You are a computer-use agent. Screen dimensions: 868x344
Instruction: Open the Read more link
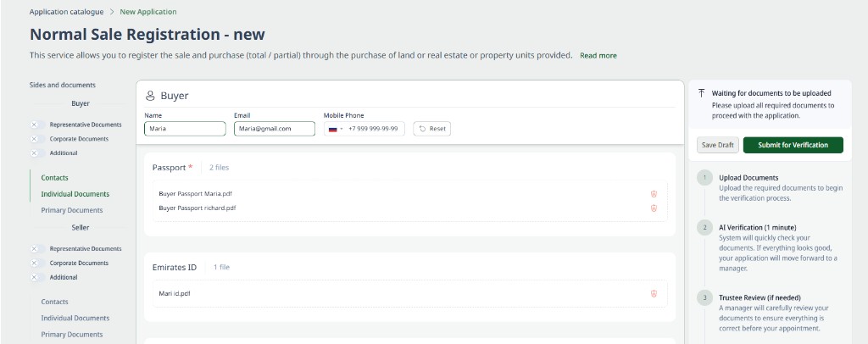pos(598,55)
